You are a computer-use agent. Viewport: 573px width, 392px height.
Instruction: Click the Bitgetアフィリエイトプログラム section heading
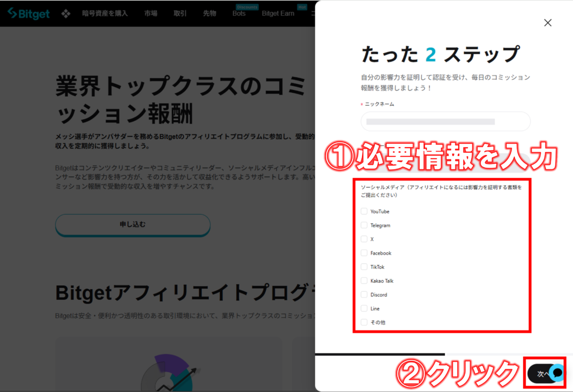pos(185,292)
